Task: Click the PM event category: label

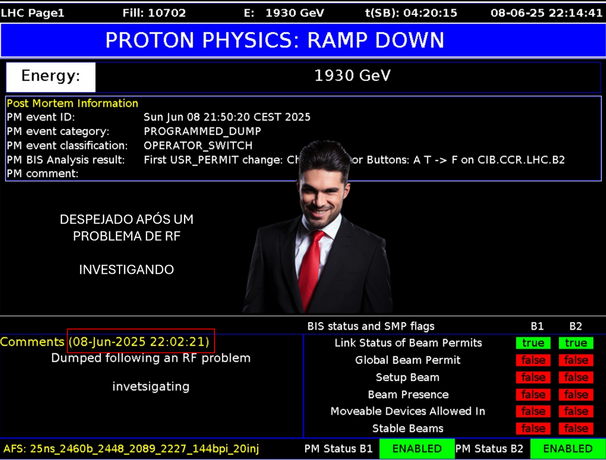Action: (58, 131)
